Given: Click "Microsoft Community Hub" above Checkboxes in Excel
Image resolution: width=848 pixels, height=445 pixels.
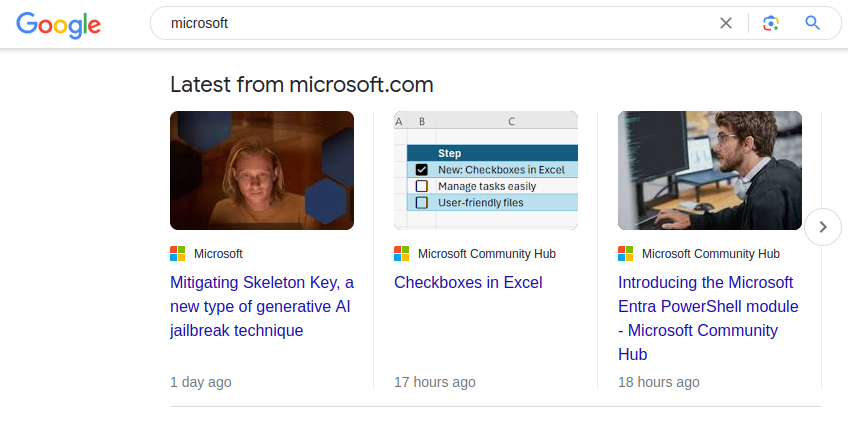Looking at the screenshot, I should [x=487, y=254].
